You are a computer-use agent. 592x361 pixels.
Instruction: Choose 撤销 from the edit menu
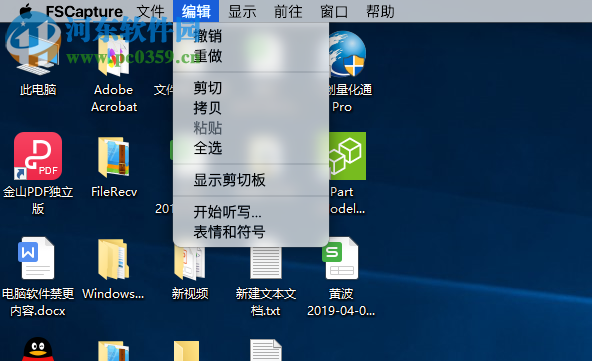pos(251,36)
